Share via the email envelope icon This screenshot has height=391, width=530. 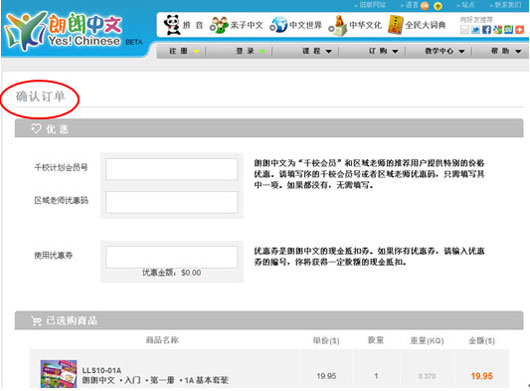click(465, 30)
